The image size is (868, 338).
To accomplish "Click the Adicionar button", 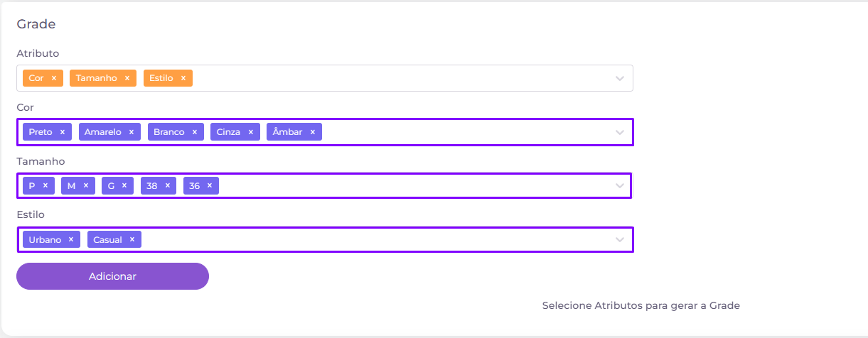I will click(x=112, y=276).
